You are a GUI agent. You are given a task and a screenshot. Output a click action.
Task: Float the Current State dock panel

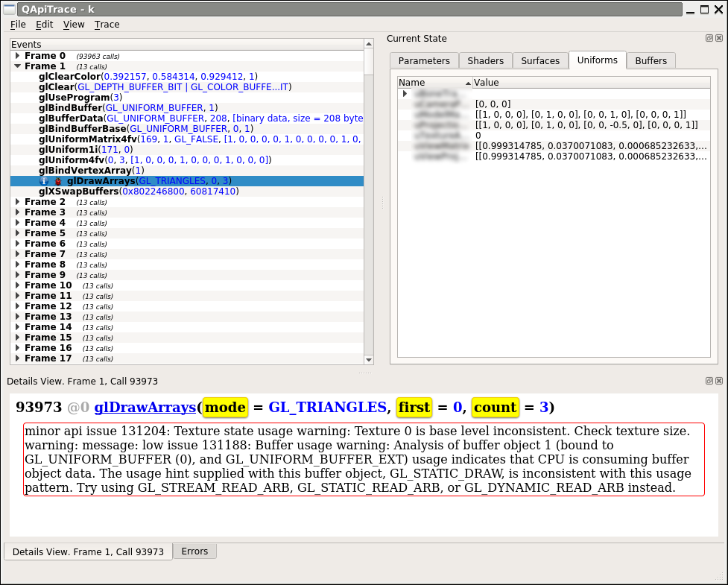[x=709, y=39]
